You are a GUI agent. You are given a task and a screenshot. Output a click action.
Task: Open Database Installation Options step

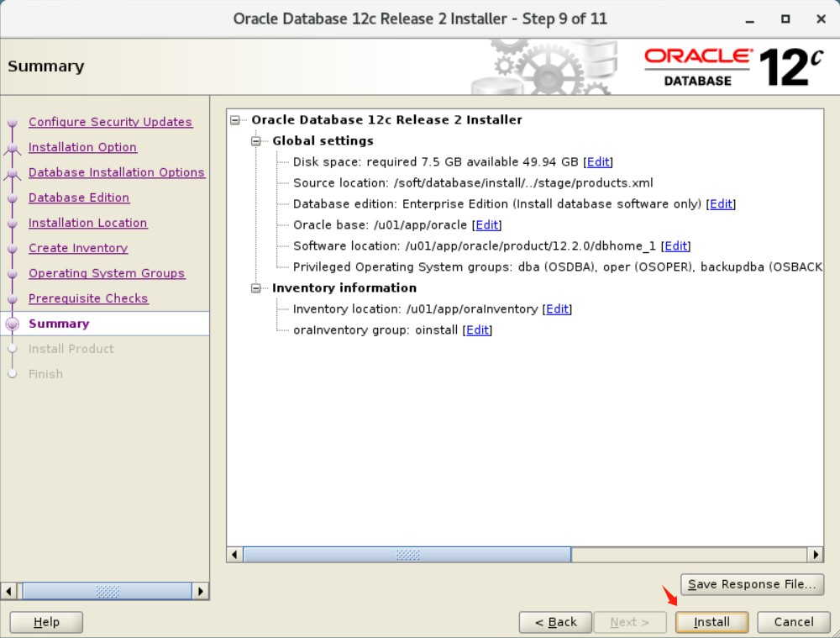pos(117,172)
